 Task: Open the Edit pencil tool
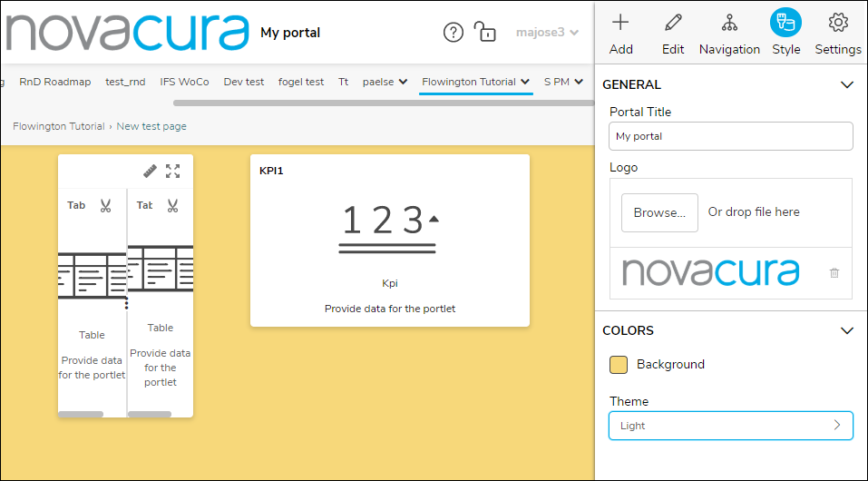673,23
